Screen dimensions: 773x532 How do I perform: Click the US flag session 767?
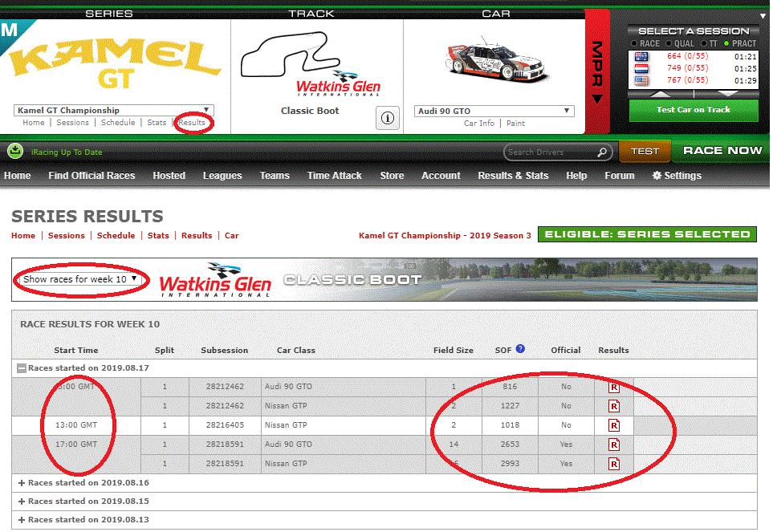pos(641,80)
